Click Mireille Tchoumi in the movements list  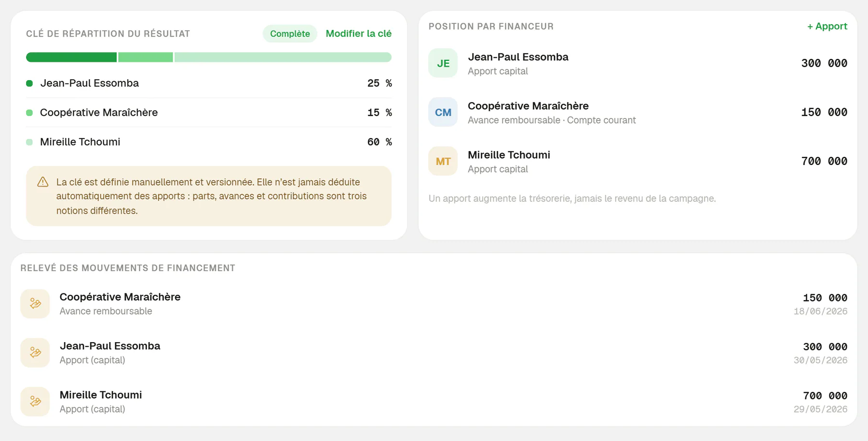pyautogui.click(x=101, y=395)
